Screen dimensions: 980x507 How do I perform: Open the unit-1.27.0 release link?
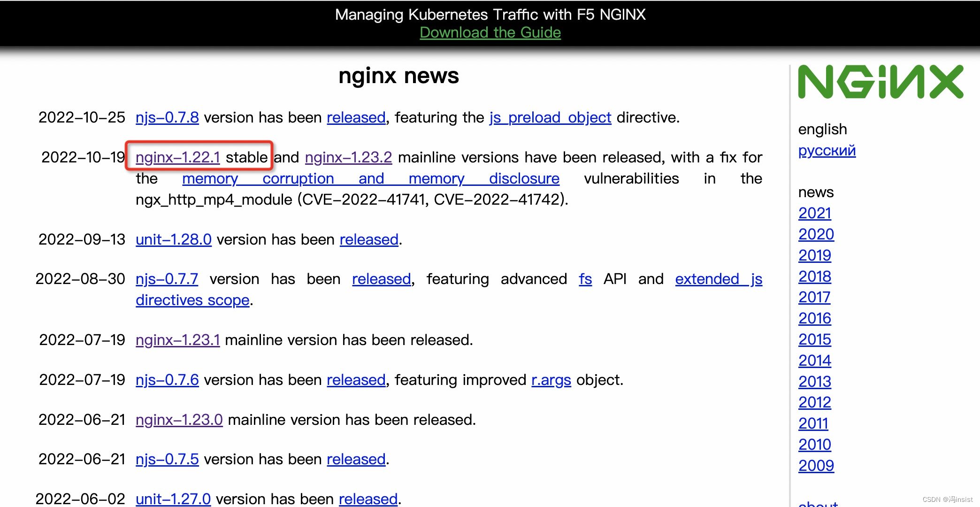[173, 499]
